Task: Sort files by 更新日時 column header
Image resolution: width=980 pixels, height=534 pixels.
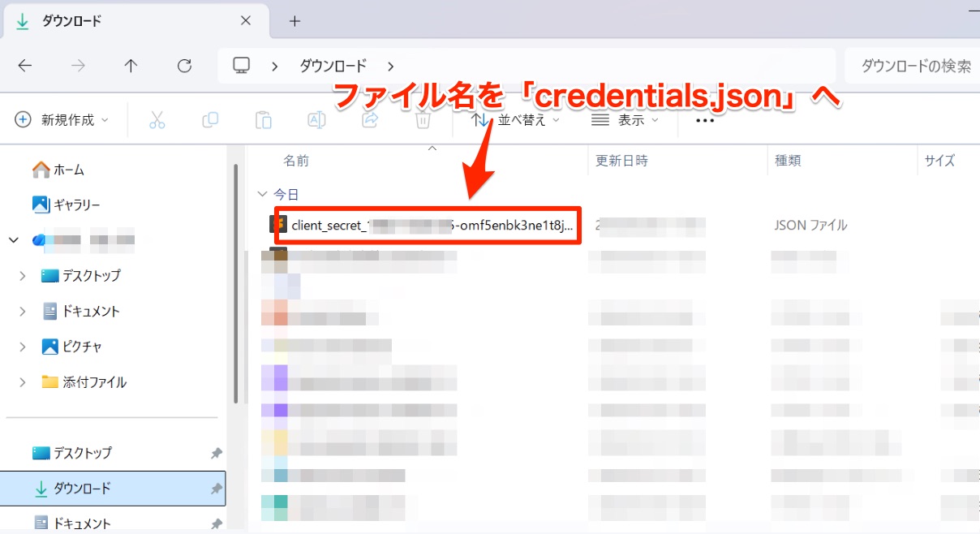Action: coord(622,161)
